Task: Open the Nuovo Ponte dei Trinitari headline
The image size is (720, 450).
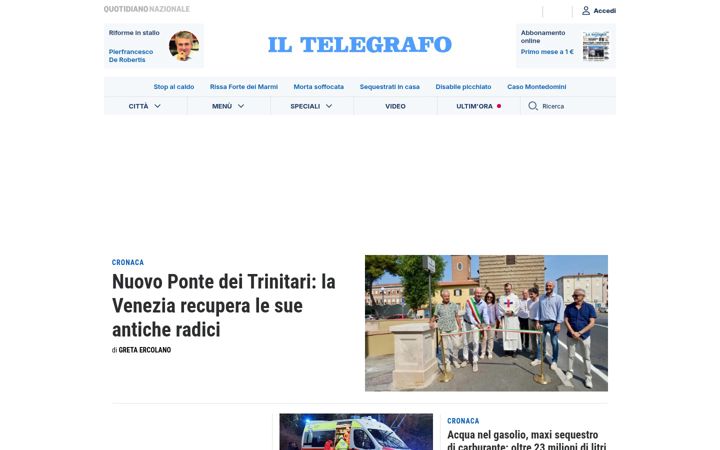Action: 224,305
